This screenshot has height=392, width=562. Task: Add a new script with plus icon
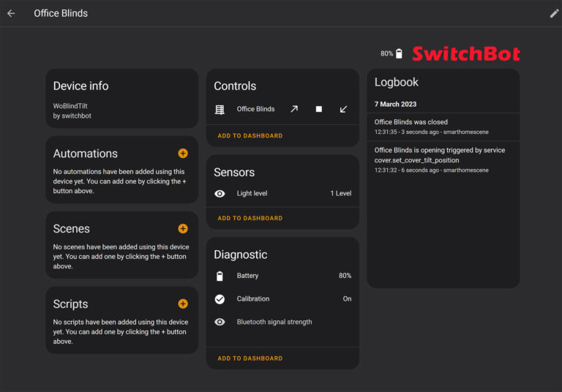pos(183,304)
